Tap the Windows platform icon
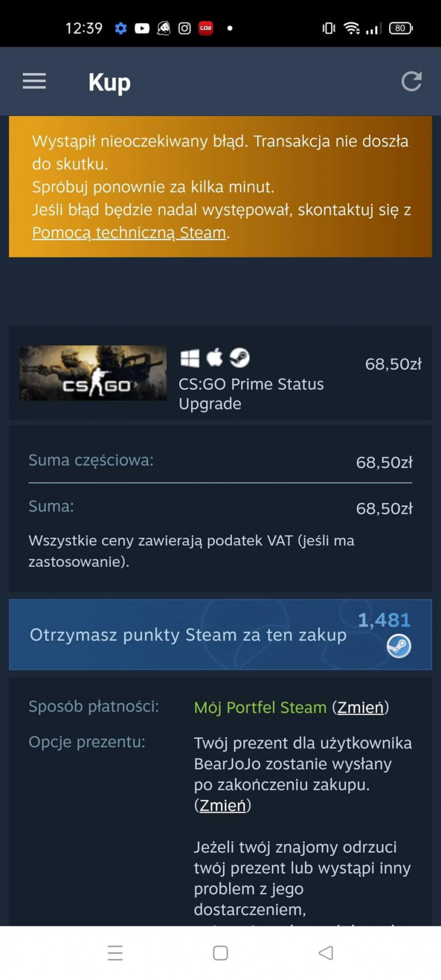441x980 pixels. pyautogui.click(x=190, y=358)
